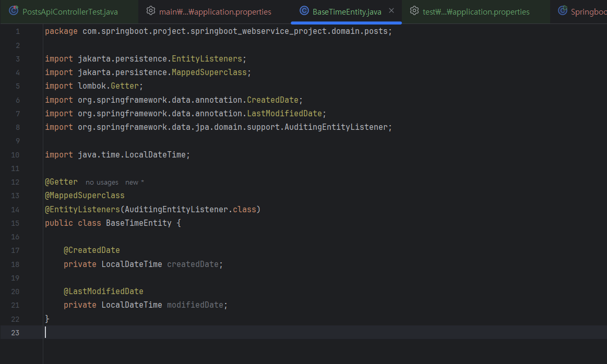Click LocalDateTime type on line 21
607x364 pixels.
[132, 305]
